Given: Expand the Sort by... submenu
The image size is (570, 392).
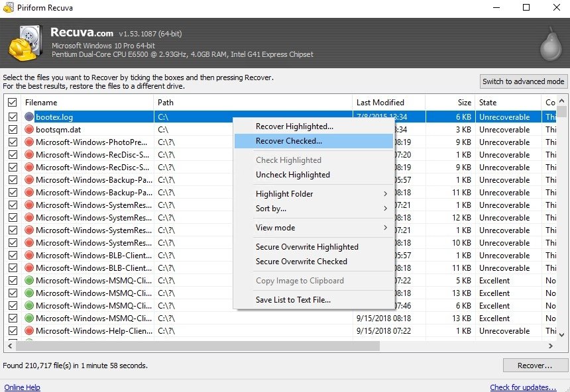Looking at the screenshot, I should pyautogui.click(x=313, y=209).
